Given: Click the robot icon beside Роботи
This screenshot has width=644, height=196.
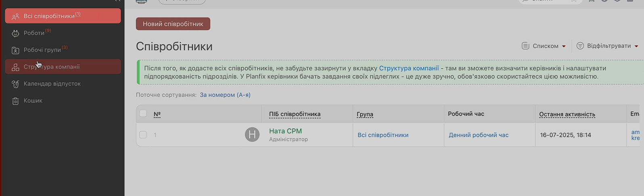Looking at the screenshot, I should coord(15,34).
